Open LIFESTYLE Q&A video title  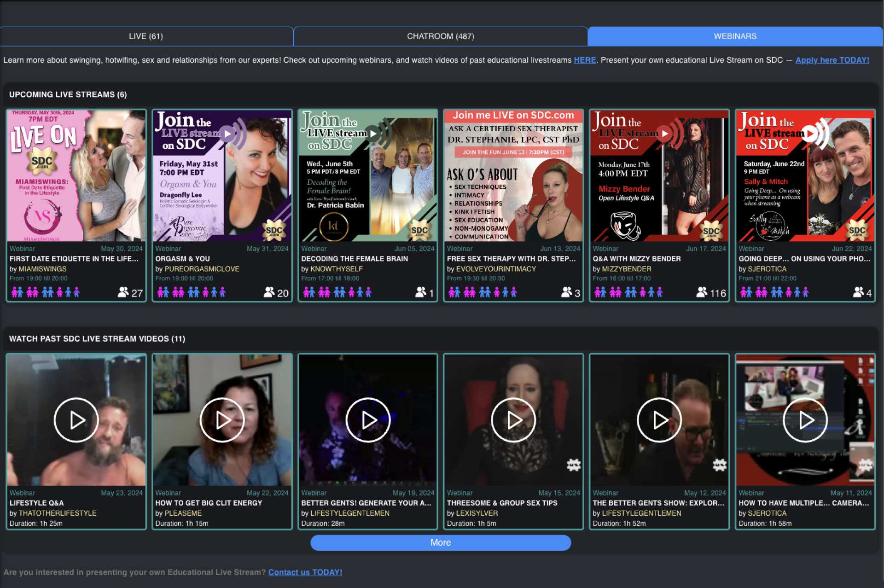point(37,503)
